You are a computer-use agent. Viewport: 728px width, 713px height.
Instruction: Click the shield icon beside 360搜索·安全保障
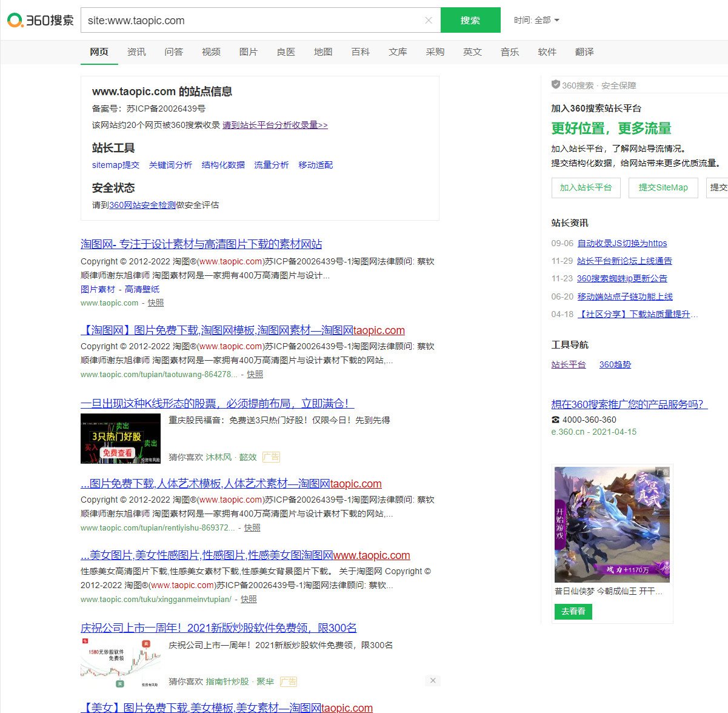pos(555,85)
